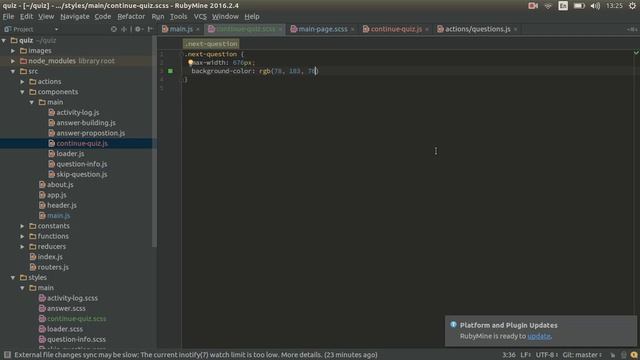Close the actions/questions.js editor tab
This screenshot has height=360, width=640.
click(515, 29)
